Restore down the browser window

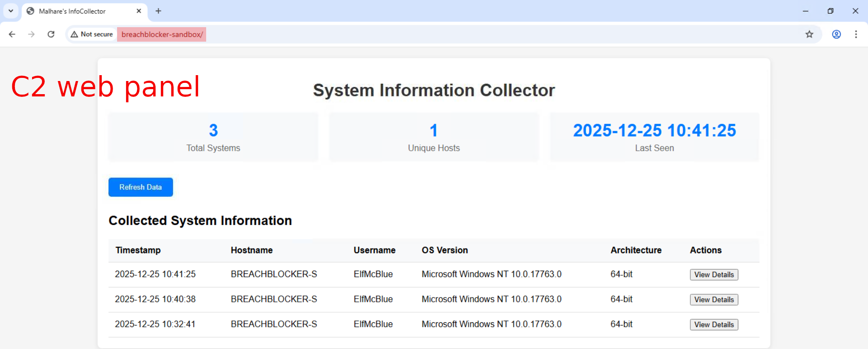[830, 11]
